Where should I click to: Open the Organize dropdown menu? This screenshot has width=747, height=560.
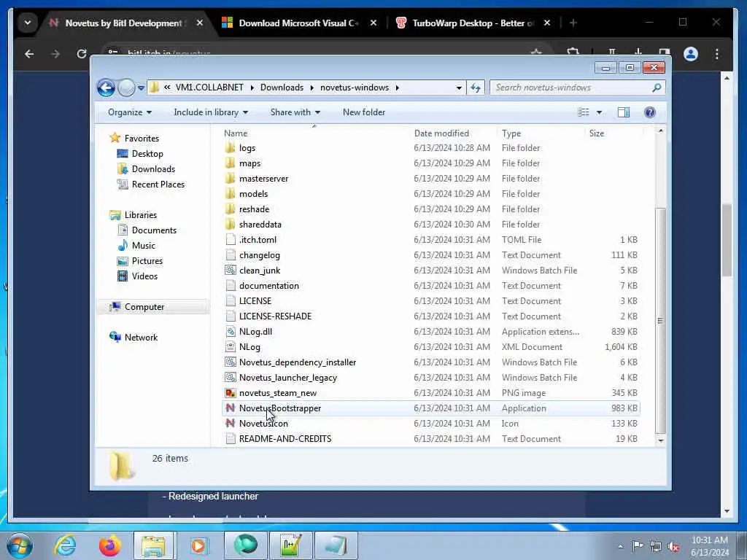tap(130, 112)
